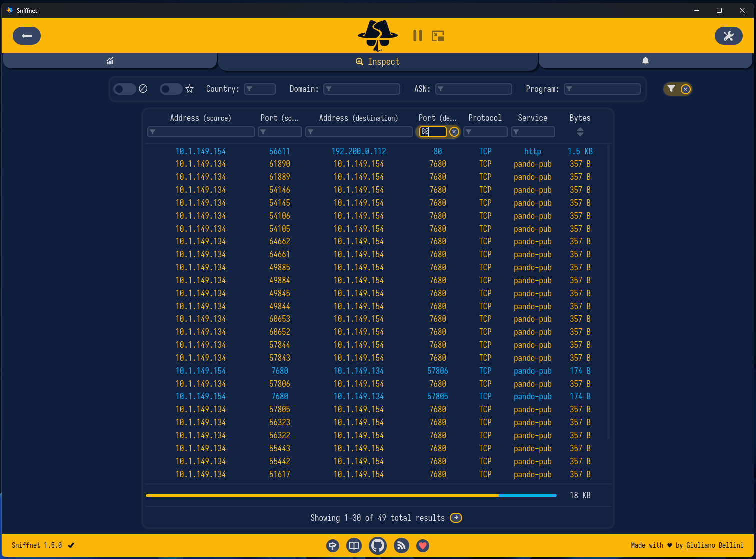Click the Sniffnet hat logo

point(378,36)
